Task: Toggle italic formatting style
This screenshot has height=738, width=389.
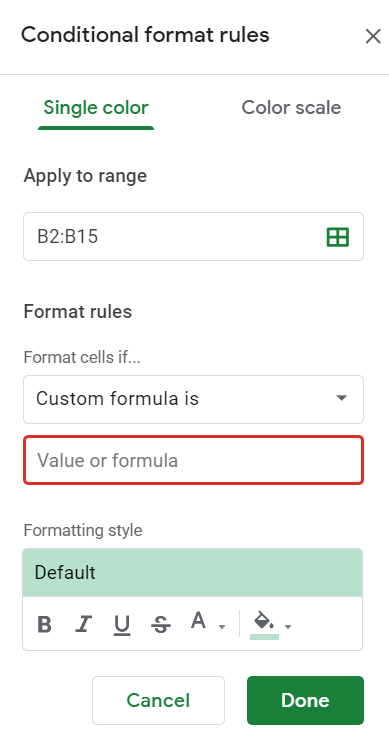Action: coord(83,625)
